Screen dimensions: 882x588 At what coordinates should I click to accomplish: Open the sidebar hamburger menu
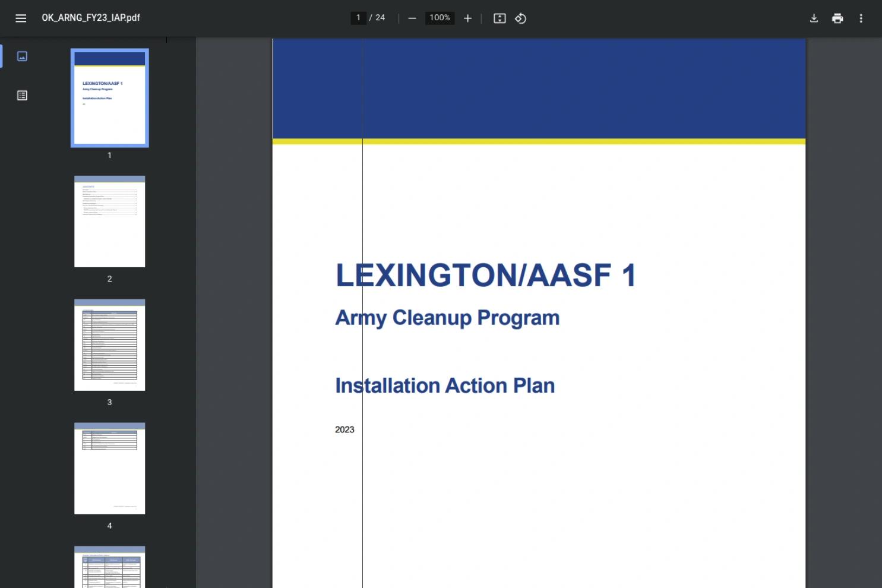pos(21,18)
